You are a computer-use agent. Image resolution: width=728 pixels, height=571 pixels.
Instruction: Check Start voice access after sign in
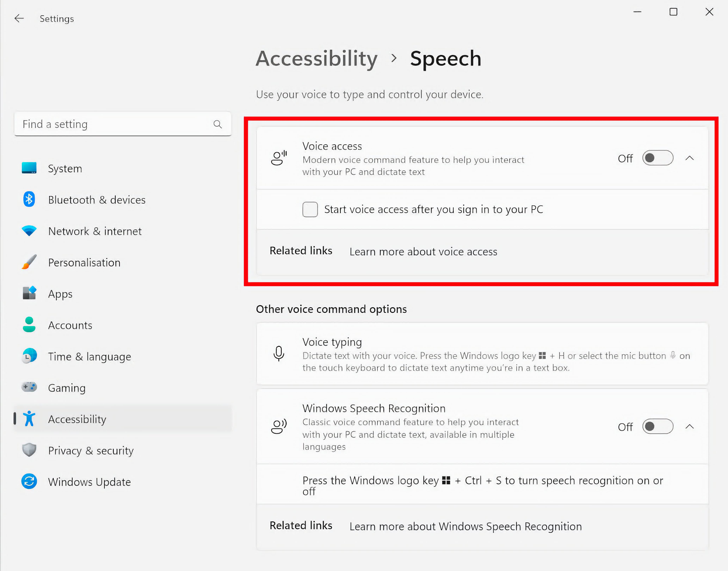[310, 210]
